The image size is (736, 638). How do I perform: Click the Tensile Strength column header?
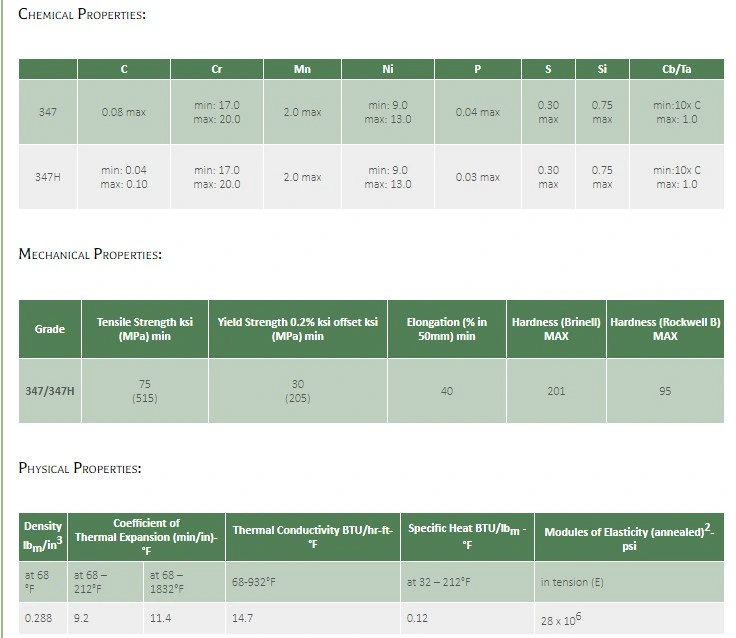click(x=144, y=329)
